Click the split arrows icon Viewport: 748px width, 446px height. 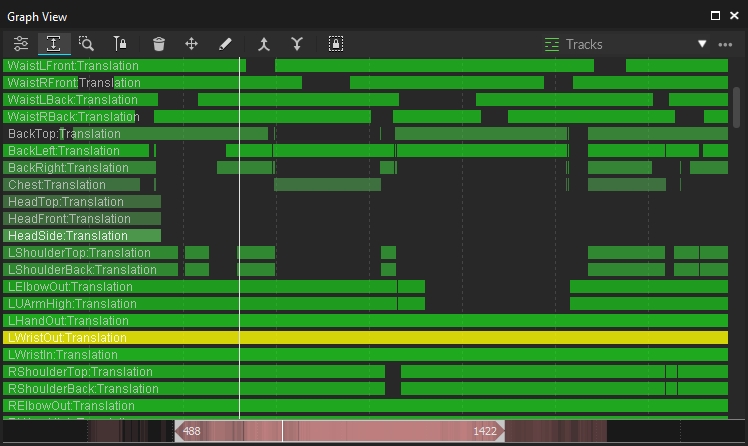(297, 44)
